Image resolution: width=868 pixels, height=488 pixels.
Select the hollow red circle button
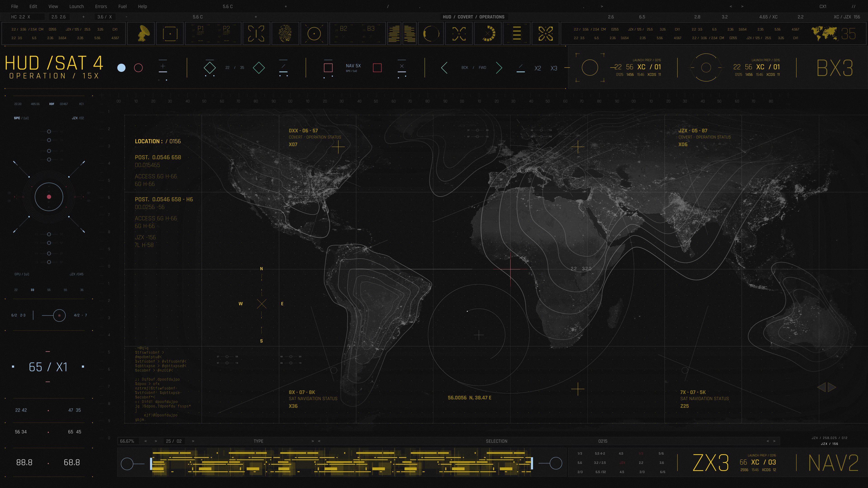139,68
